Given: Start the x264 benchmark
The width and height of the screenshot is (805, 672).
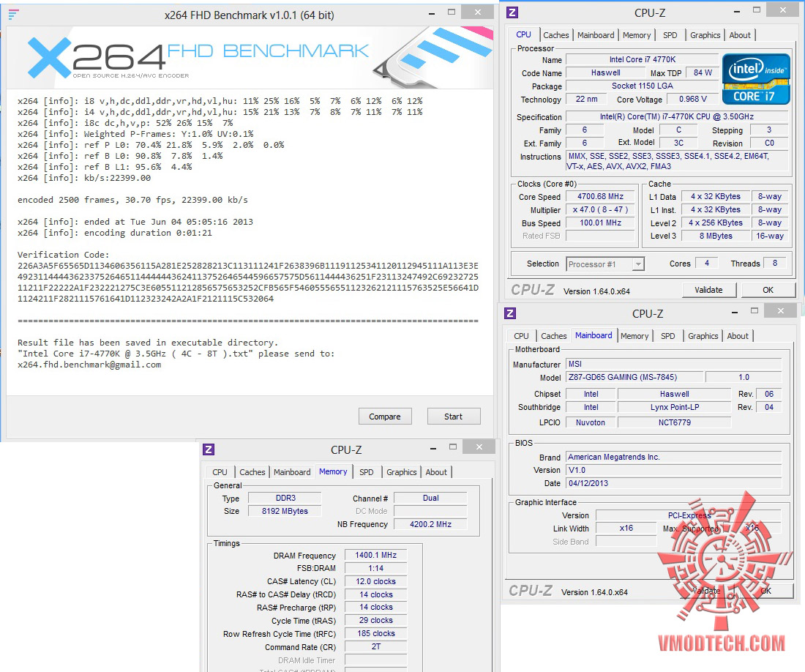Looking at the screenshot, I should pos(453,417).
